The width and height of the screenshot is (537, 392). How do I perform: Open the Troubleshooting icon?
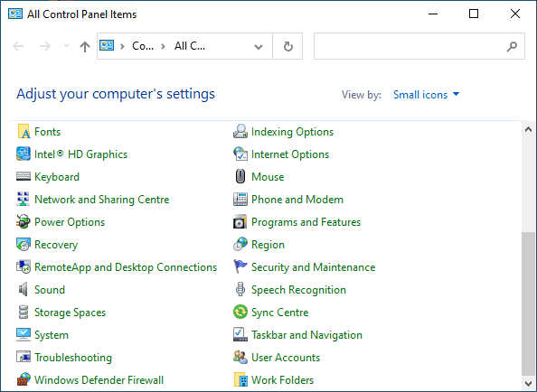24,358
